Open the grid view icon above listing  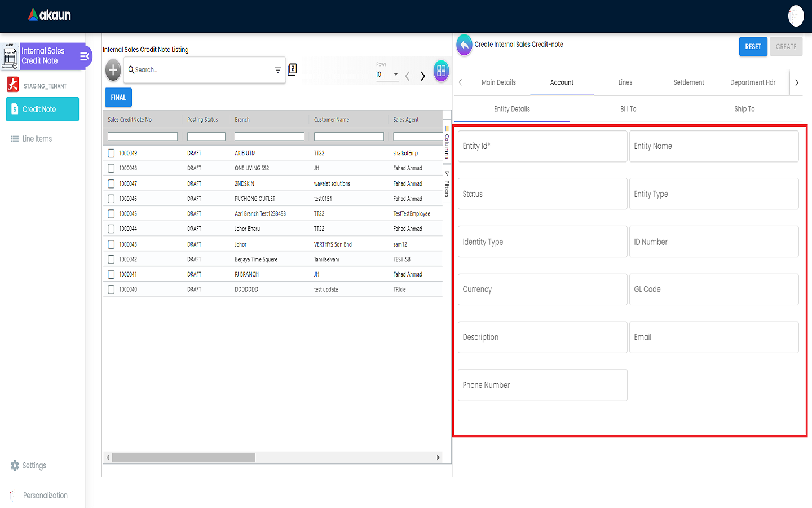[x=441, y=71]
